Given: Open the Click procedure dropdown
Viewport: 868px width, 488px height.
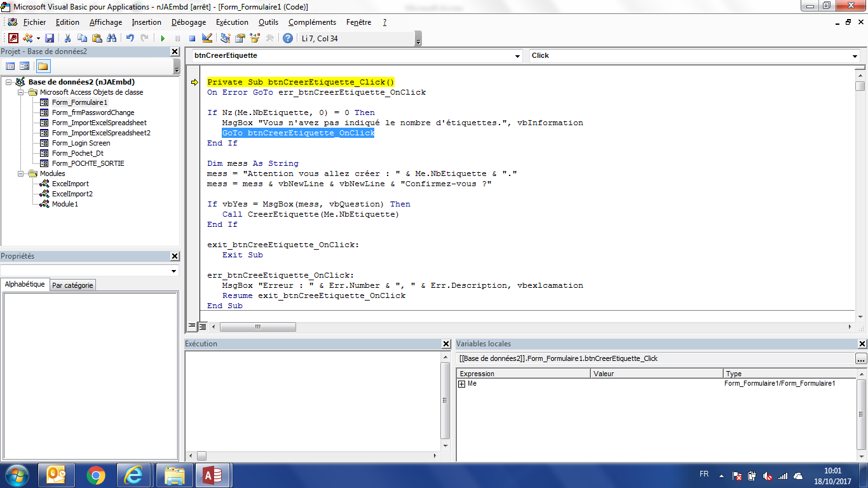Looking at the screenshot, I should pos(855,56).
